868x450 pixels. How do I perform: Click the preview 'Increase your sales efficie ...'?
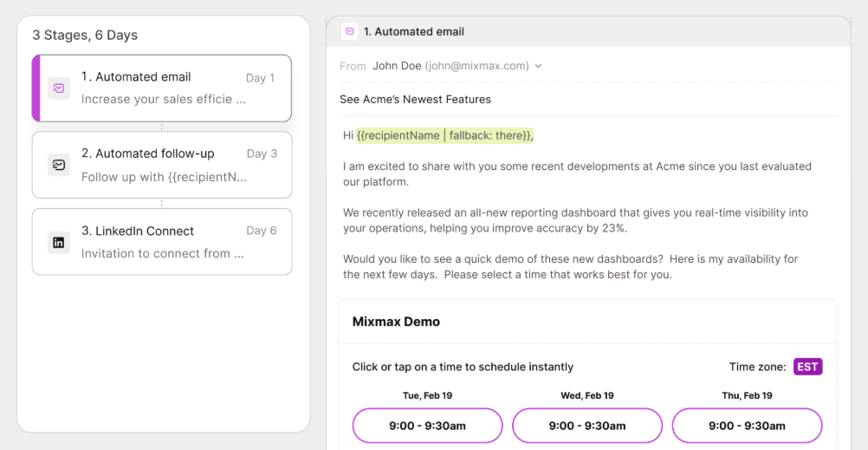(x=164, y=99)
